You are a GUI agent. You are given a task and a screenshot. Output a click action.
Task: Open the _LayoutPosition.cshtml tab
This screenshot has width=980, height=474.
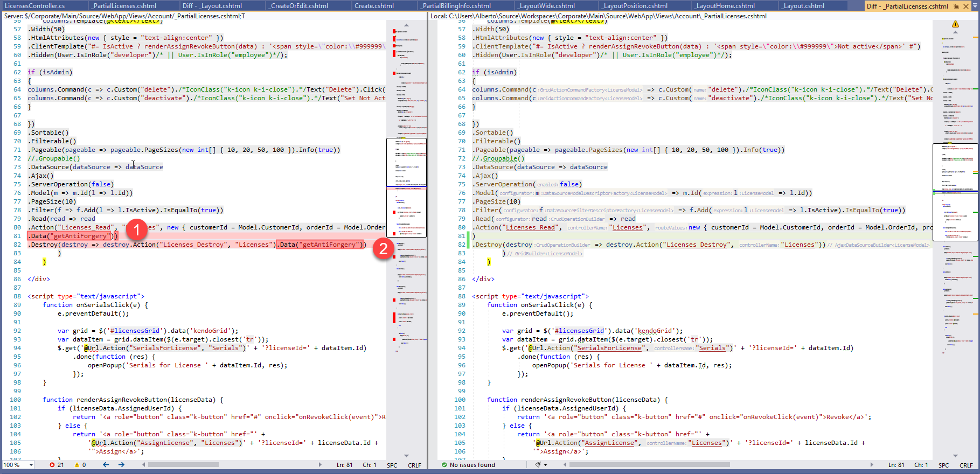coord(635,6)
